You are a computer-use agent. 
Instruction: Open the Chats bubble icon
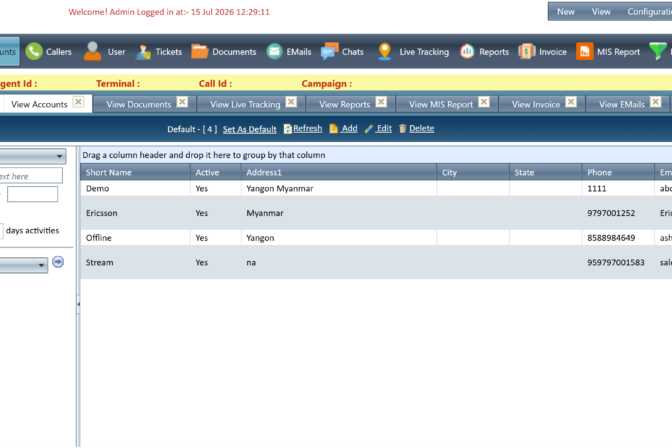(330, 51)
